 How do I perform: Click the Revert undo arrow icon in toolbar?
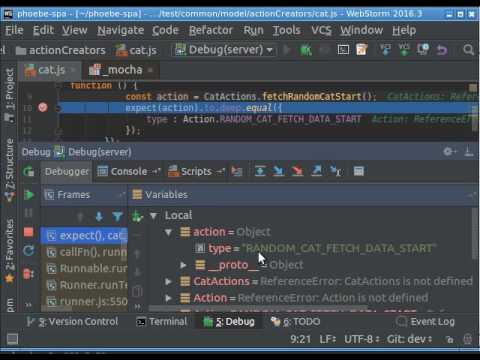[442, 50]
